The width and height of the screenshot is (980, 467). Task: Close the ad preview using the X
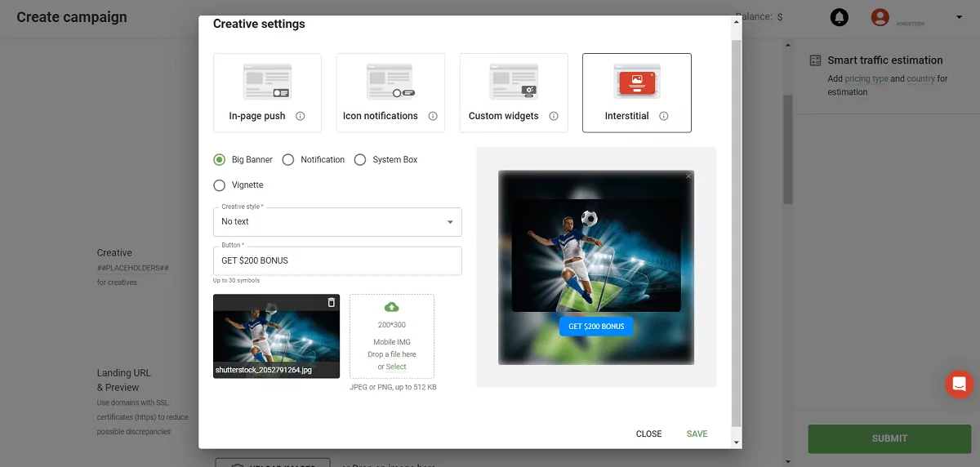688,176
